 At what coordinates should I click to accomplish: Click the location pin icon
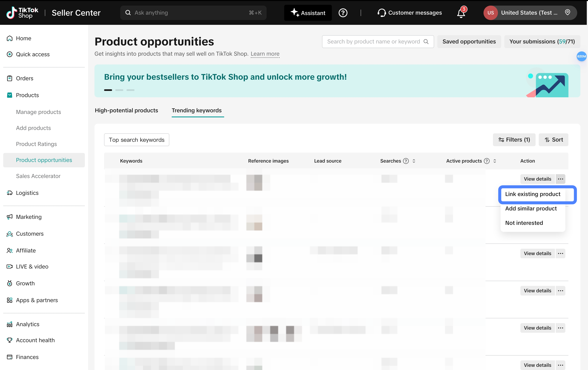(568, 12)
